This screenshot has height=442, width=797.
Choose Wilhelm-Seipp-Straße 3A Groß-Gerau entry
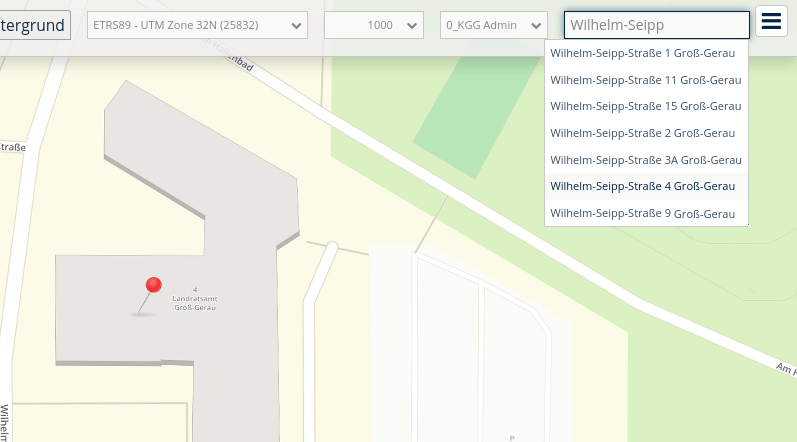(645, 160)
